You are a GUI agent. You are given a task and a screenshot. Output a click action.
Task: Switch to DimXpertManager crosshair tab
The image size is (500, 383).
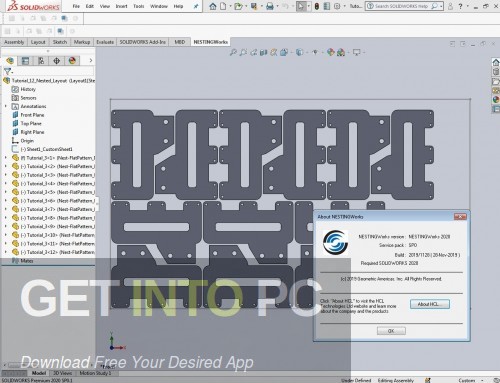[x=57, y=61]
